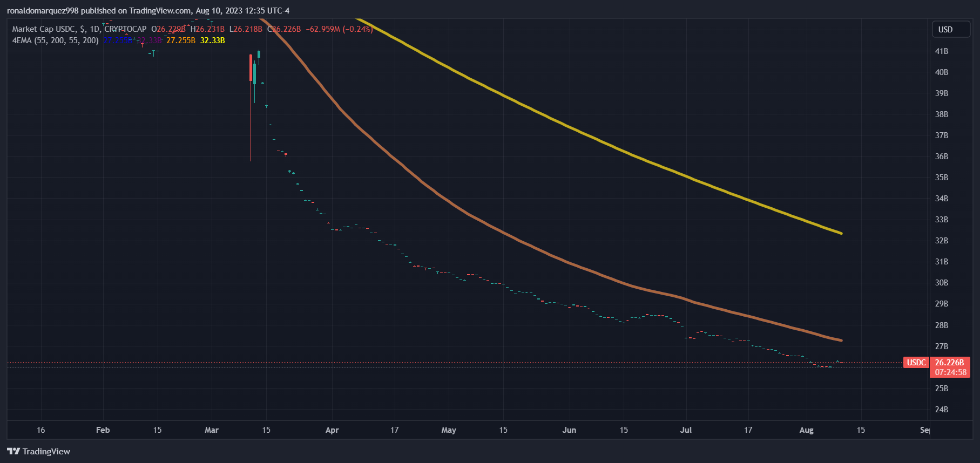Click the 35B price axis label

tap(942, 178)
